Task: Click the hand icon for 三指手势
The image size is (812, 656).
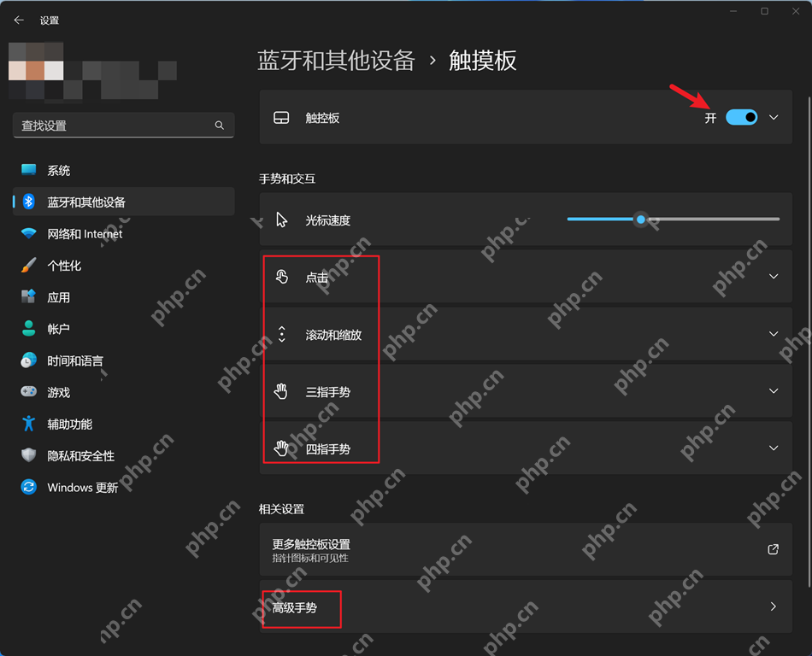Action: 280,391
